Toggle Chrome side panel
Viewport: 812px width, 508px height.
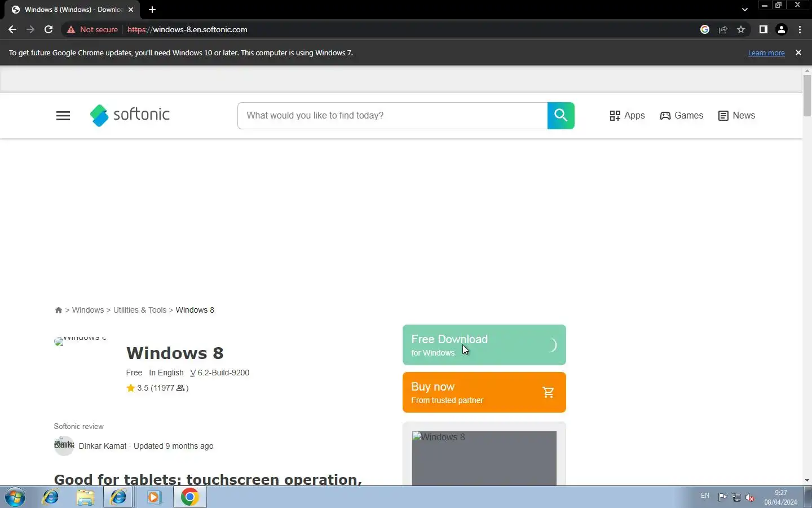763,29
